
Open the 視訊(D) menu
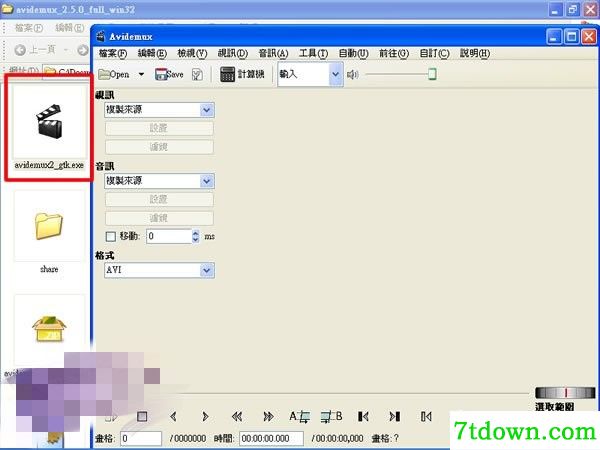233,53
